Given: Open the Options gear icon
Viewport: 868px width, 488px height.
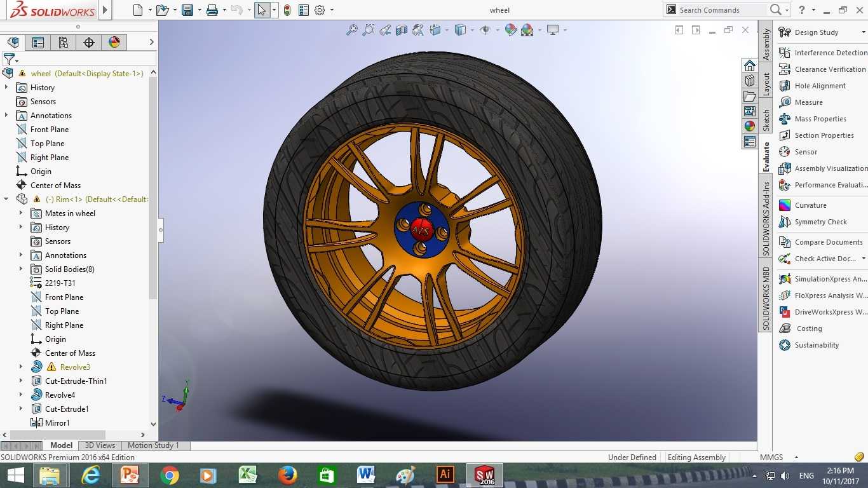Looking at the screenshot, I should pyautogui.click(x=320, y=10).
